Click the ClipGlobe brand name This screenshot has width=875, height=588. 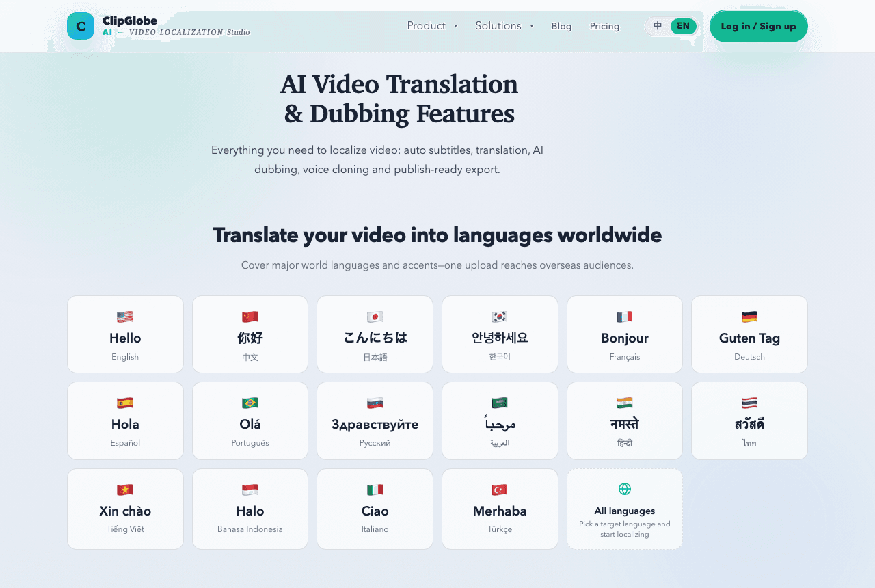point(130,21)
